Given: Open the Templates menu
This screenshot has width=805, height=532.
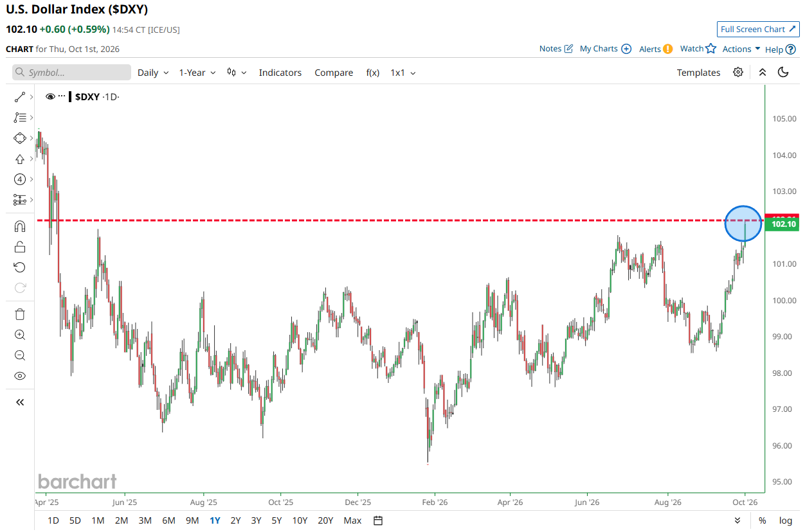Looking at the screenshot, I should (x=698, y=73).
